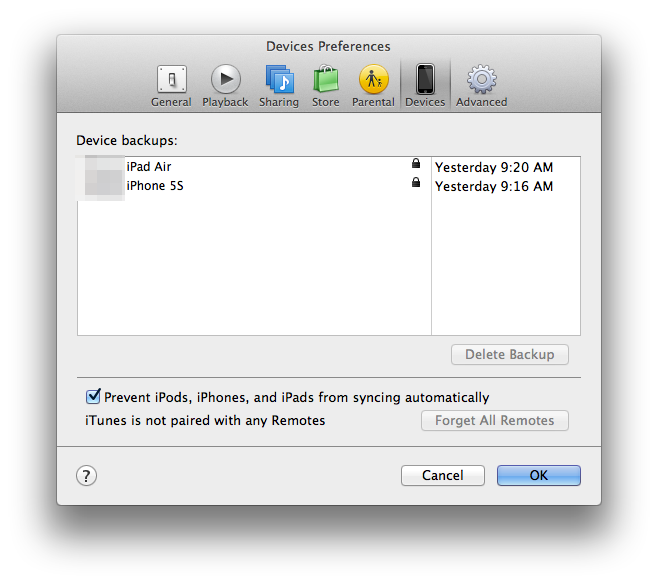Screen dimensions: 658x584
Task: Click the Yesterday 9:16 AM backup date
Action: pyautogui.click(x=494, y=186)
